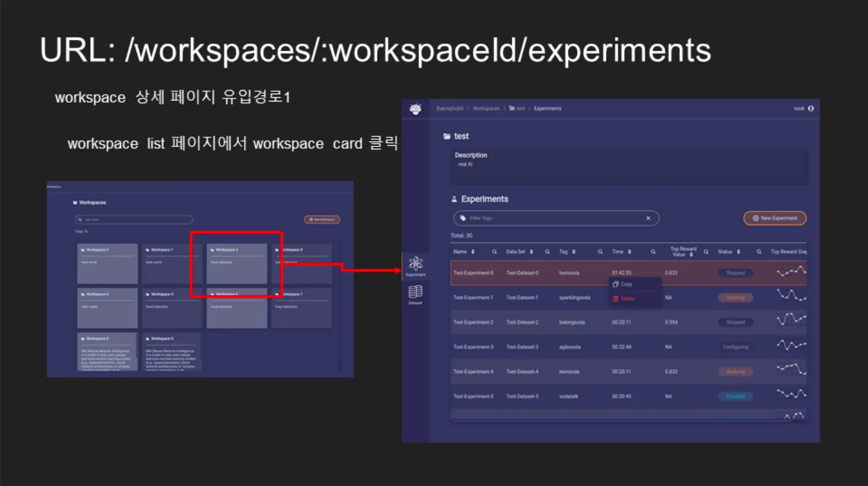Open the Workspace 2 card
The image size is (868, 486).
pos(237,264)
